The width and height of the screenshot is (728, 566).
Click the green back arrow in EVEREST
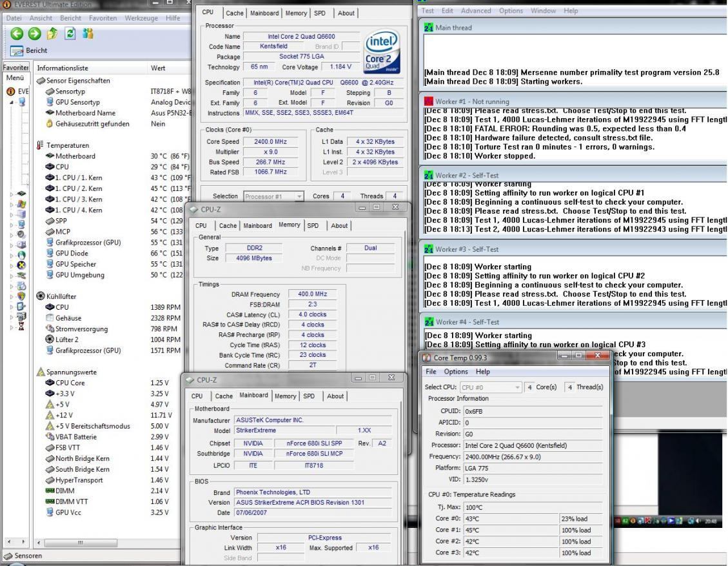(x=17, y=34)
